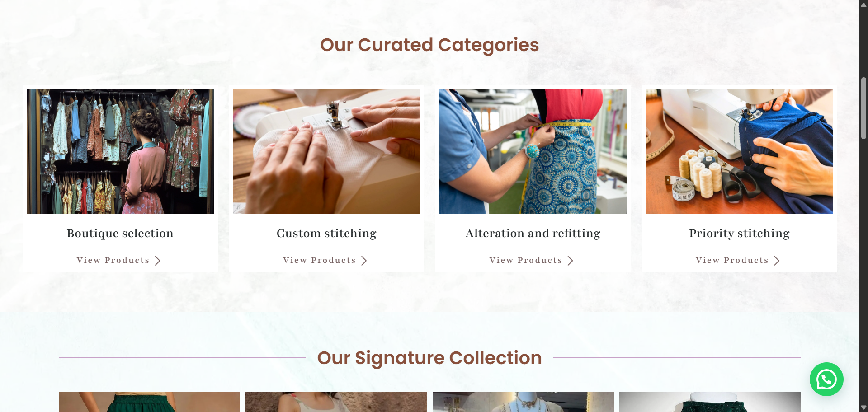Click chevron arrow under Priority stitching card
The width and height of the screenshot is (868, 412).
point(777,261)
